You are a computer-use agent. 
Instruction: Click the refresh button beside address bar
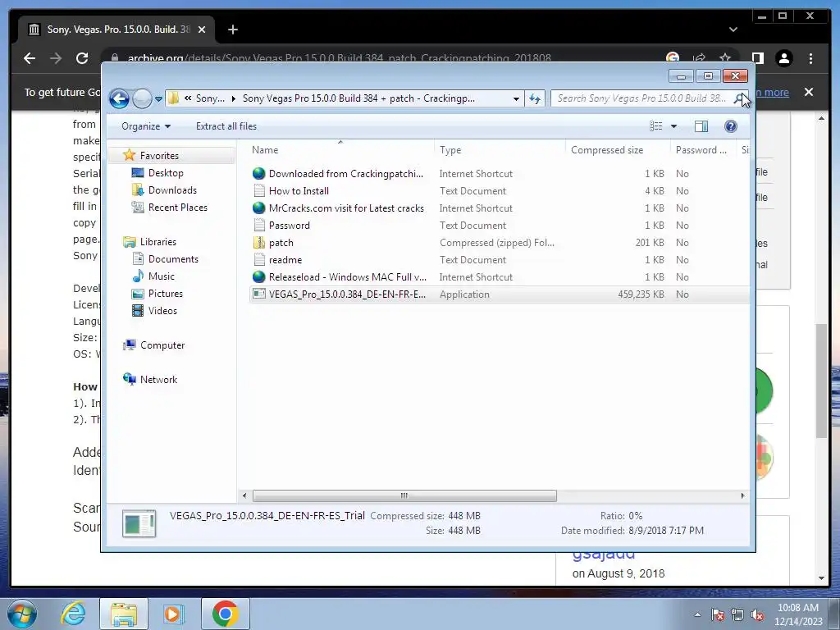[x=535, y=98]
